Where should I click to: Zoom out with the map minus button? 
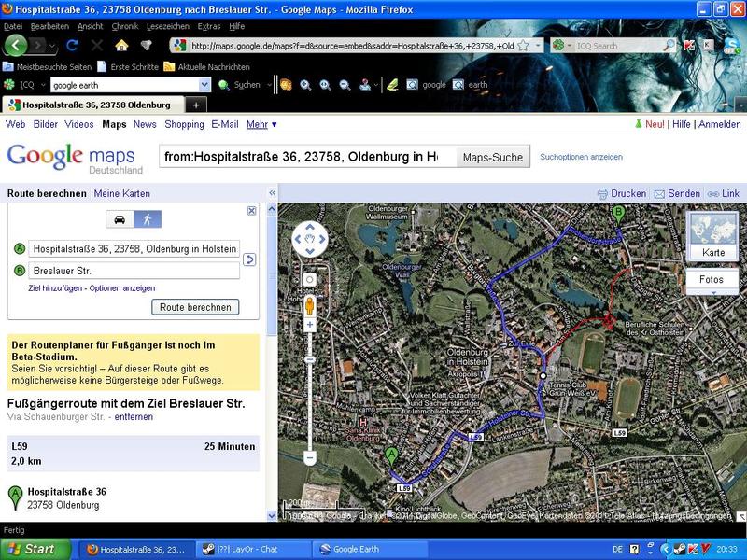310,458
